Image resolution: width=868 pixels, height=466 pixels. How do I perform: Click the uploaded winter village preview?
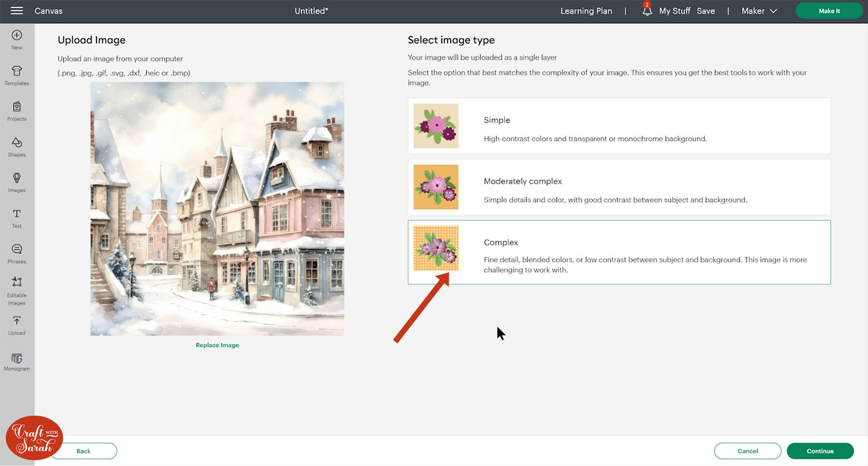[x=217, y=209]
